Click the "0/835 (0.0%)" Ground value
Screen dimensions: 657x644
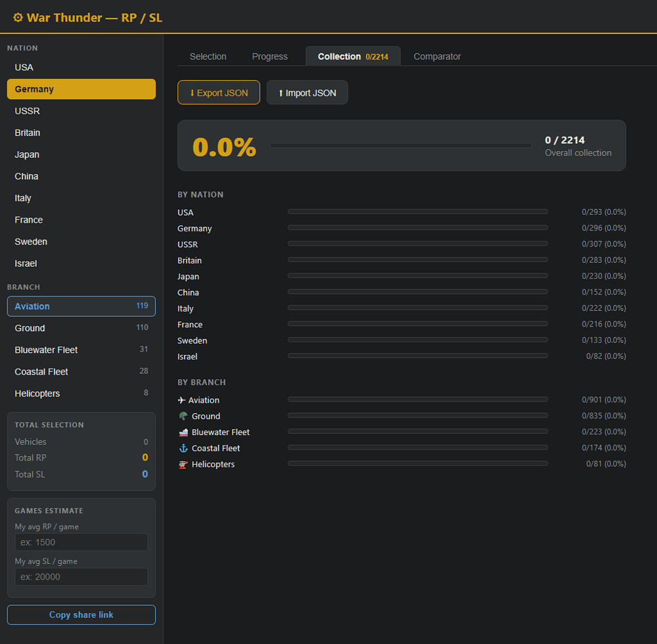click(x=604, y=416)
